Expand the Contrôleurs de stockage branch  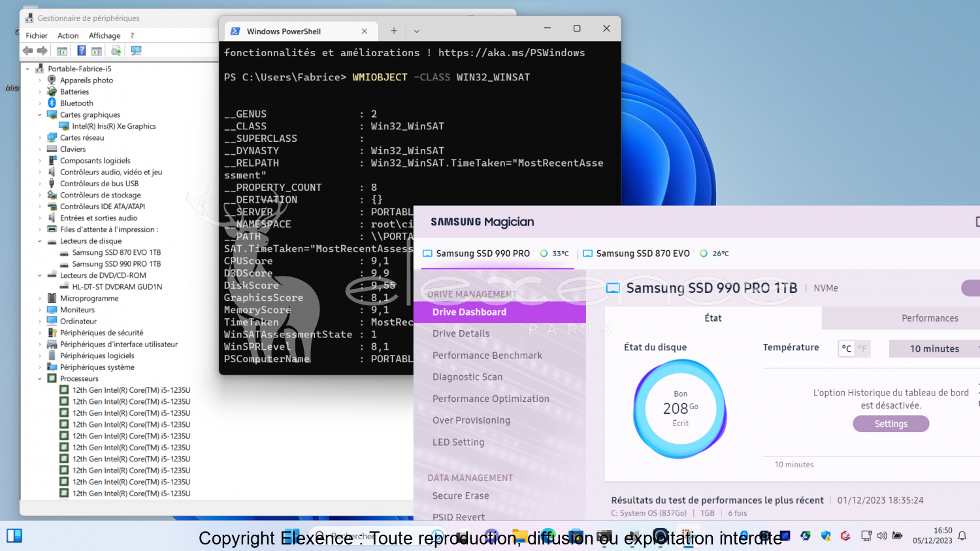pyautogui.click(x=40, y=195)
